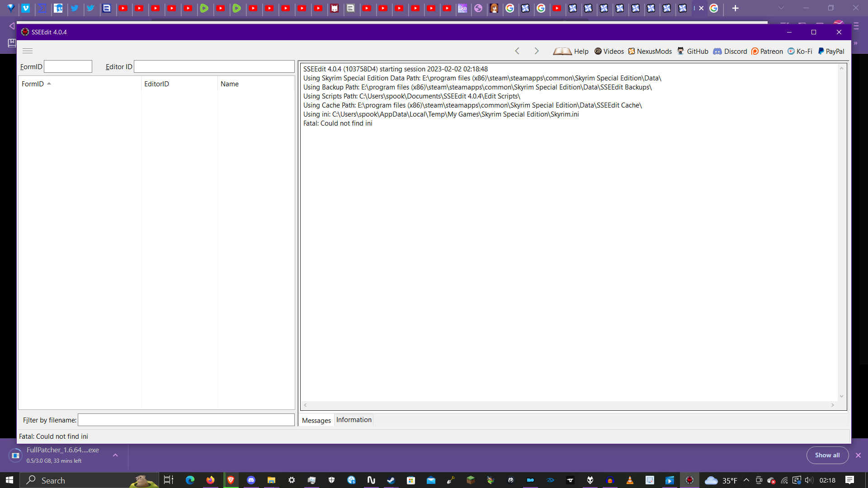
Task: Open the SSEEdit hamburger menu
Action: pyautogui.click(x=28, y=51)
